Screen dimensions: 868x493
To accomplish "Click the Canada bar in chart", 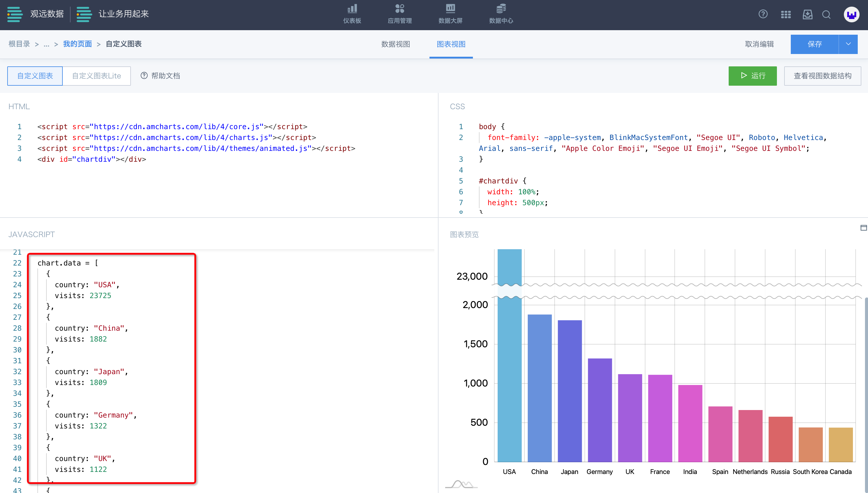I will tap(841, 445).
